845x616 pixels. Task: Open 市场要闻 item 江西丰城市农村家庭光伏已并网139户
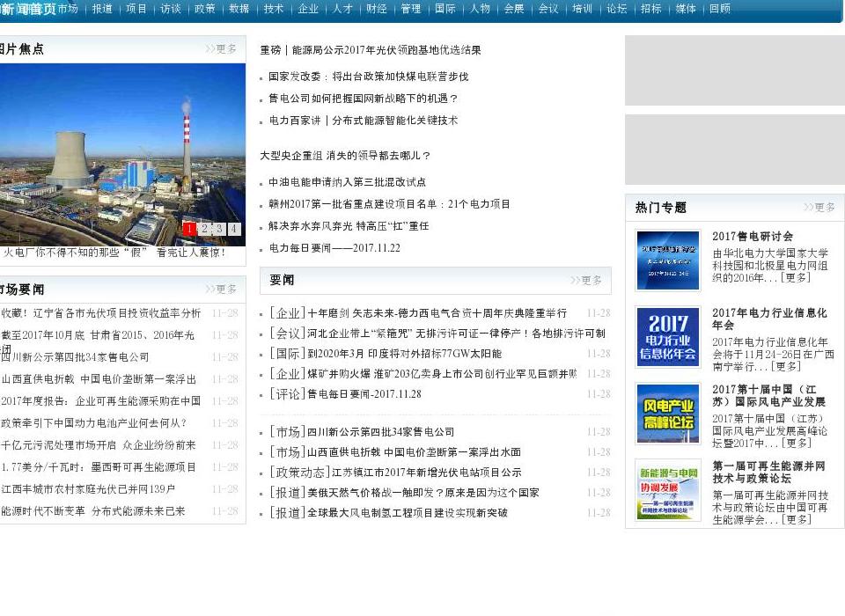(88, 489)
